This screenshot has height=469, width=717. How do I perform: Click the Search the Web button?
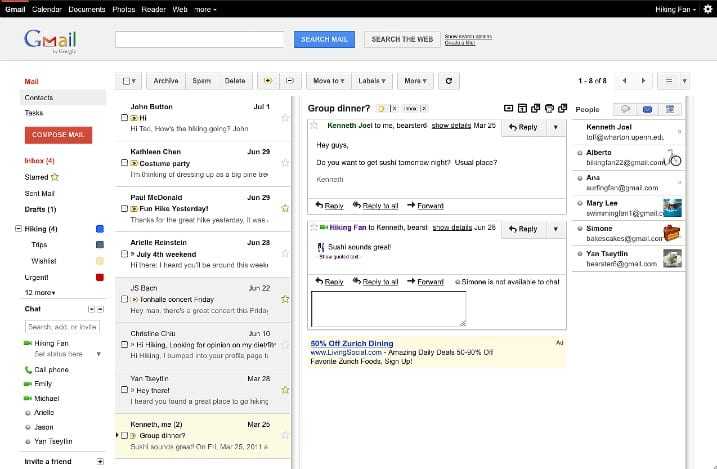pos(402,40)
